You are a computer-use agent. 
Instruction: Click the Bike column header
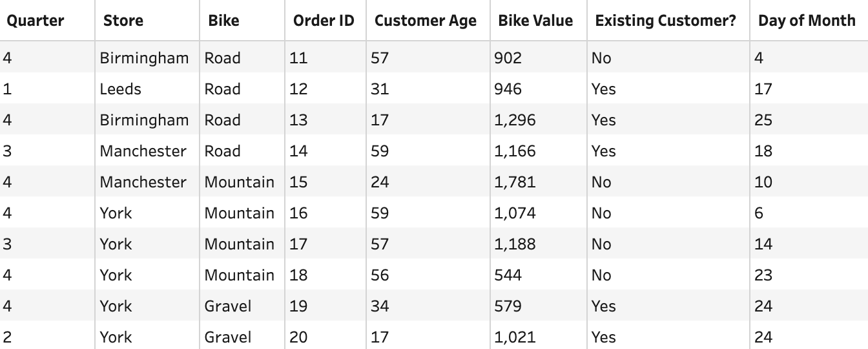pyautogui.click(x=223, y=21)
